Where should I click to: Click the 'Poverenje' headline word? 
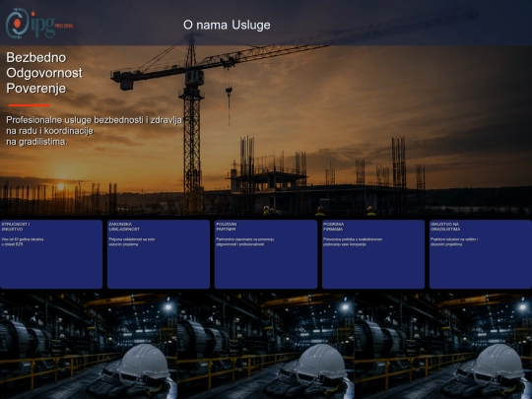[x=36, y=89]
